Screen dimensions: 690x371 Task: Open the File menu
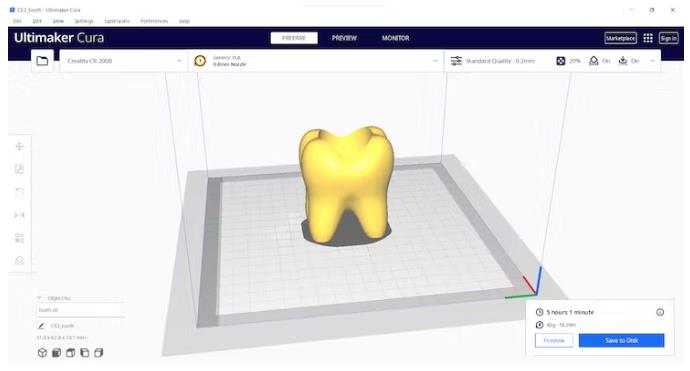click(17, 21)
